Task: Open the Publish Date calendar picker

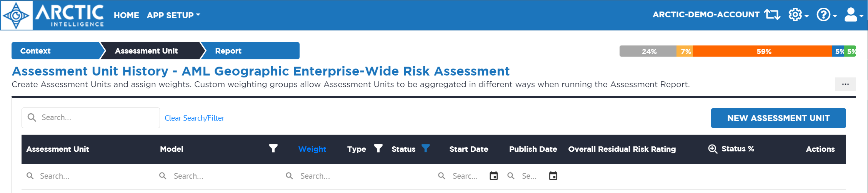Action: [x=553, y=176]
